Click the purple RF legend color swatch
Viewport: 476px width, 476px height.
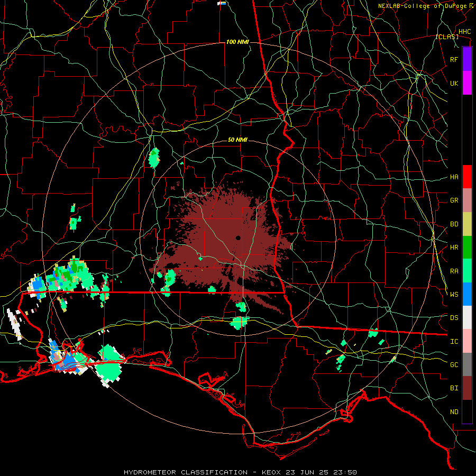(x=467, y=59)
